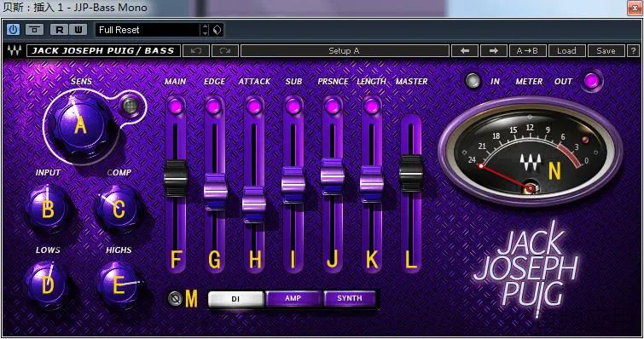Toggle the ATTACK channel mute light
The height and width of the screenshot is (339, 644).
coord(253,106)
